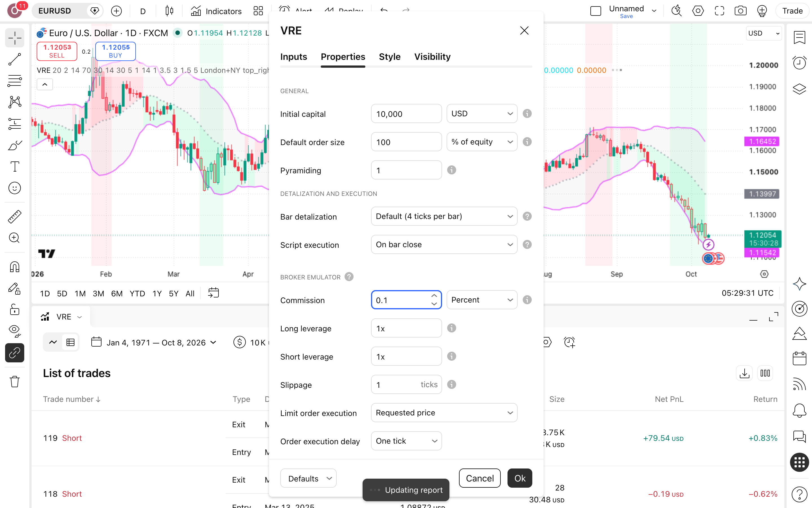Open the Commission type Percent dropdown

pyautogui.click(x=482, y=300)
